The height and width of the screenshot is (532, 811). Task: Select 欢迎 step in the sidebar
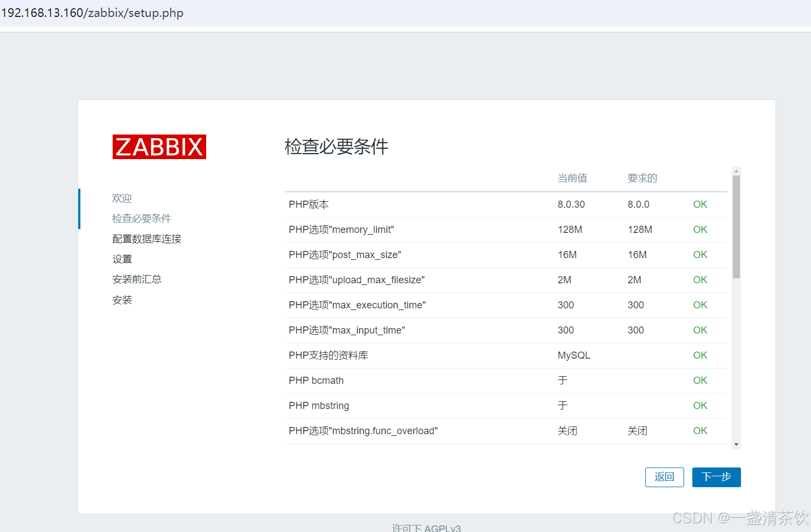[x=121, y=198]
